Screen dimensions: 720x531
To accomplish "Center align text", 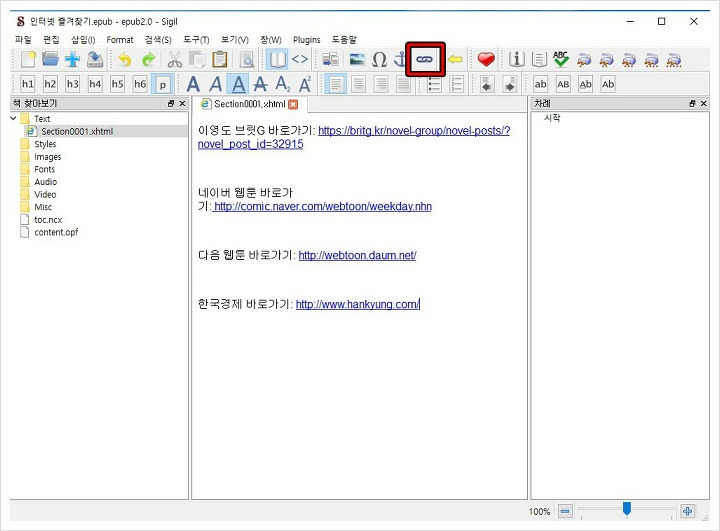I will (359, 85).
